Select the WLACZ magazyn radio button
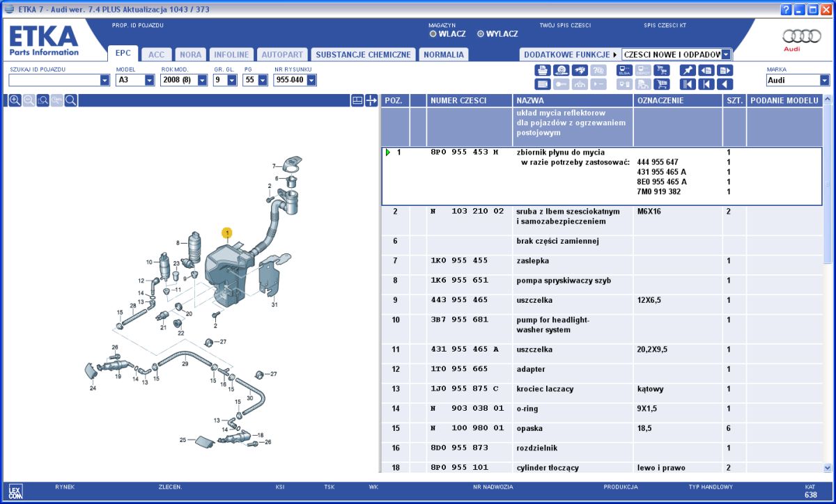Image resolution: width=836 pixels, height=504 pixels. [x=433, y=34]
